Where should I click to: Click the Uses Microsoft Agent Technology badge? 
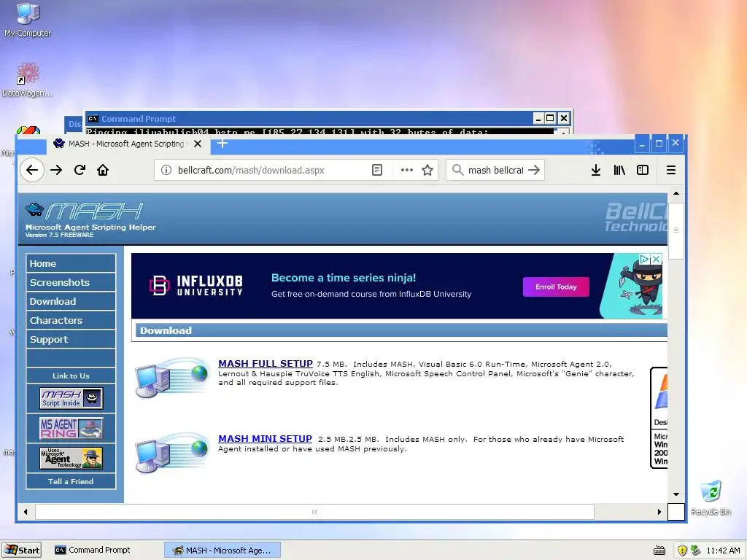click(x=71, y=458)
